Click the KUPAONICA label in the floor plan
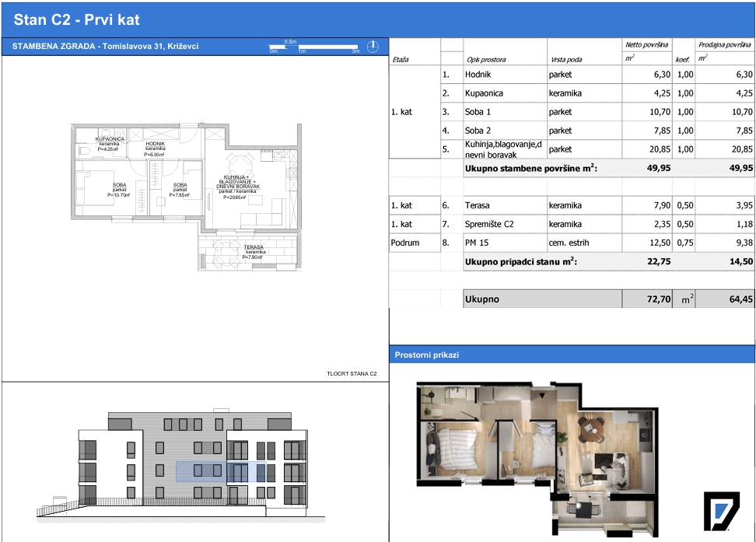756x542 pixels. 110,144
